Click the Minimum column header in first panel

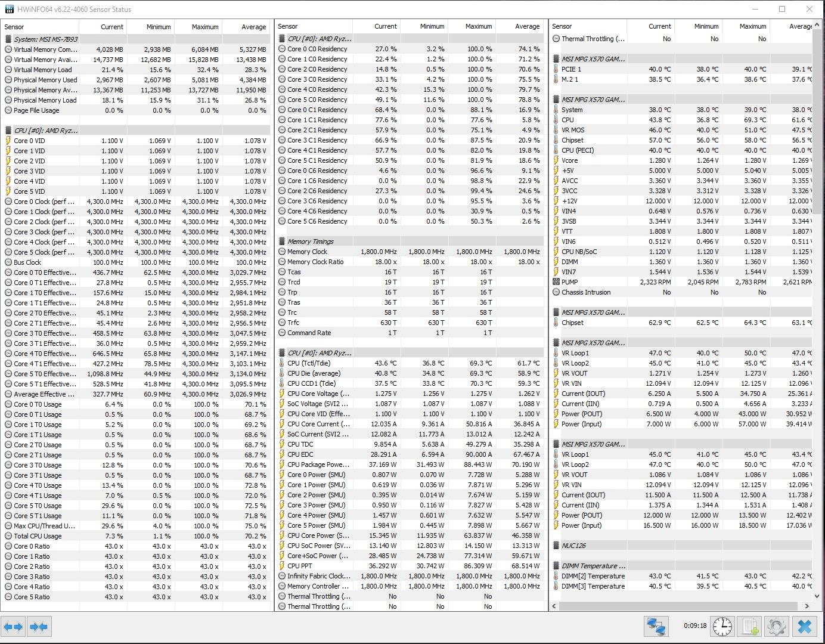[x=150, y=27]
